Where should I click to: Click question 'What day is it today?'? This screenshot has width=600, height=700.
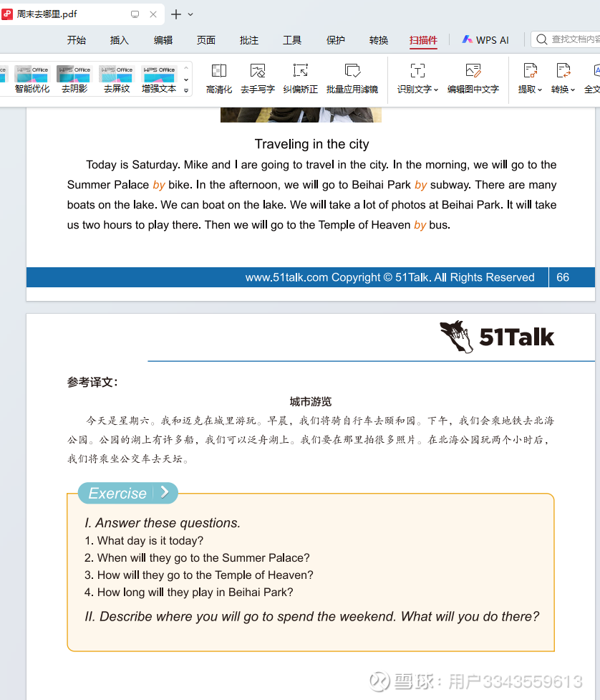pyautogui.click(x=144, y=541)
